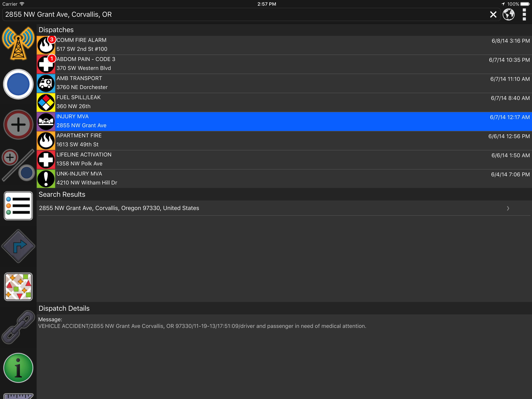The width and height of the screenshot is (532, 399).
Task: Tap the ABDOM PAIN medical cross icon
Action: coord(46,64)
